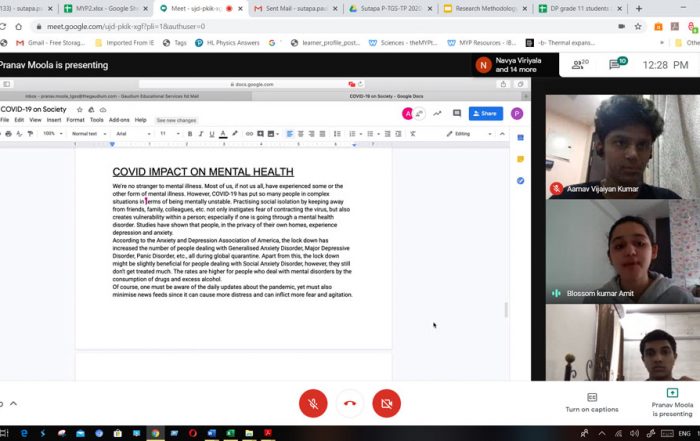The image size is (700, 441).
Task: Expand meeting details caret at bottom left
Action: [x=13, y=404]
